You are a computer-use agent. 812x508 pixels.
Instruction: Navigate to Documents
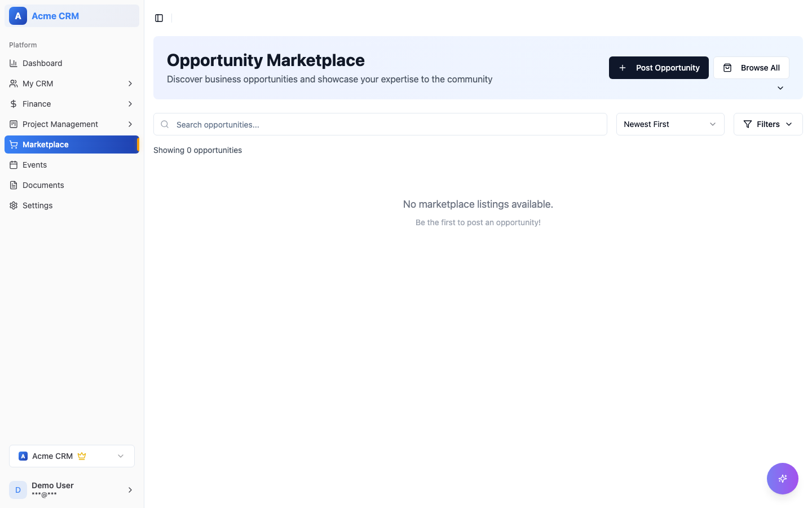72,185
